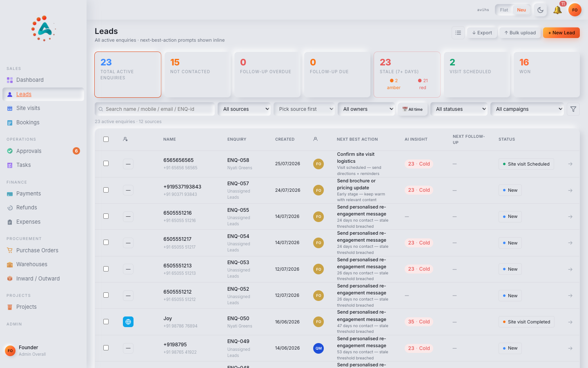Switch theme style to Neu

[521, 10]
